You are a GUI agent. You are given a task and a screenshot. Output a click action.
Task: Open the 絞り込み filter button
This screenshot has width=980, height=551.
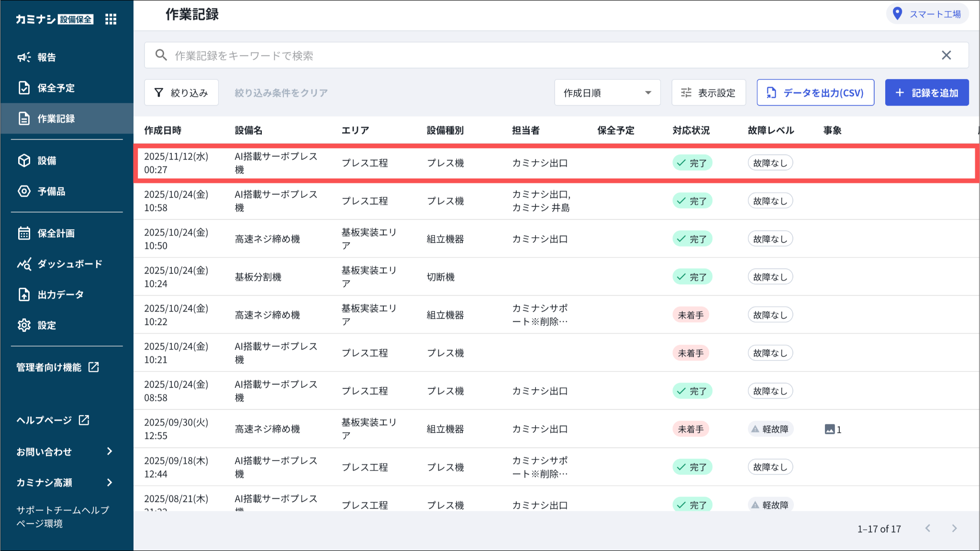181,93
